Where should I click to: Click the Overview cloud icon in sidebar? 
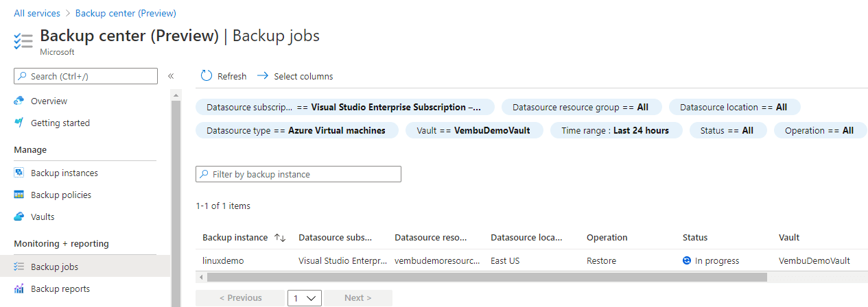coord(19,101)
